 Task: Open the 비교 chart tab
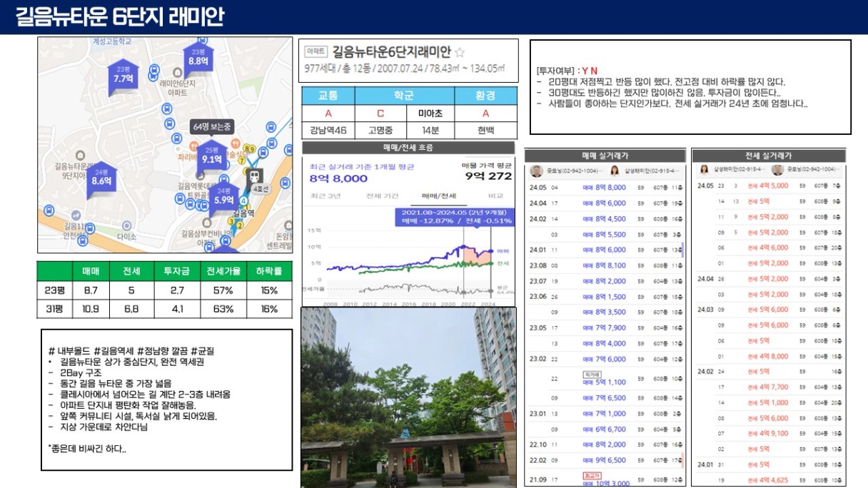click(x=495, y=195)
